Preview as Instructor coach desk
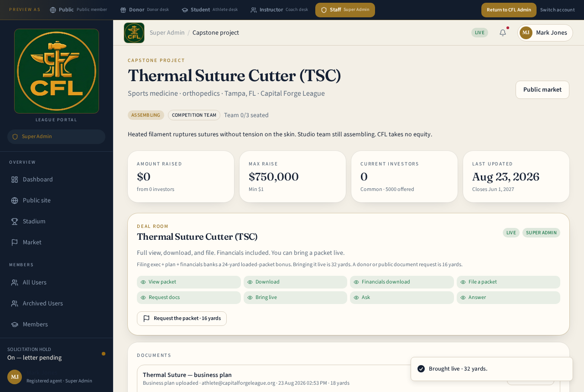Viewport: 584px width, 392px height. [279, 10]
